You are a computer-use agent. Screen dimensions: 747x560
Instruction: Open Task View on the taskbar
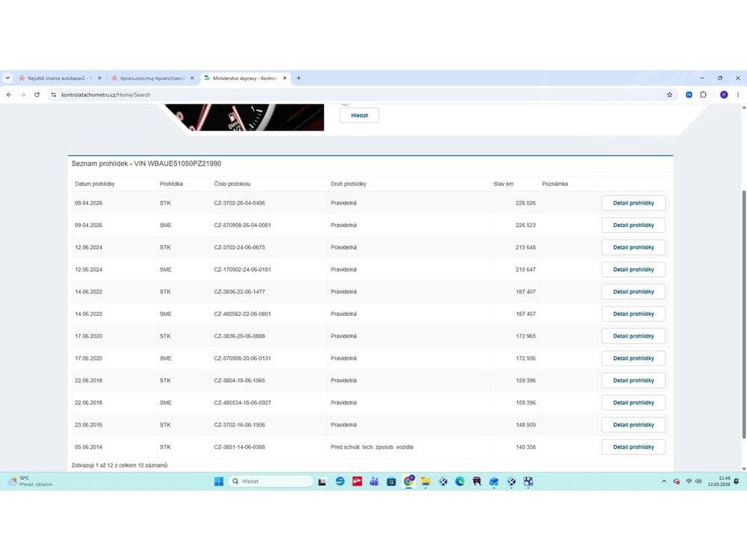point(322,482)
